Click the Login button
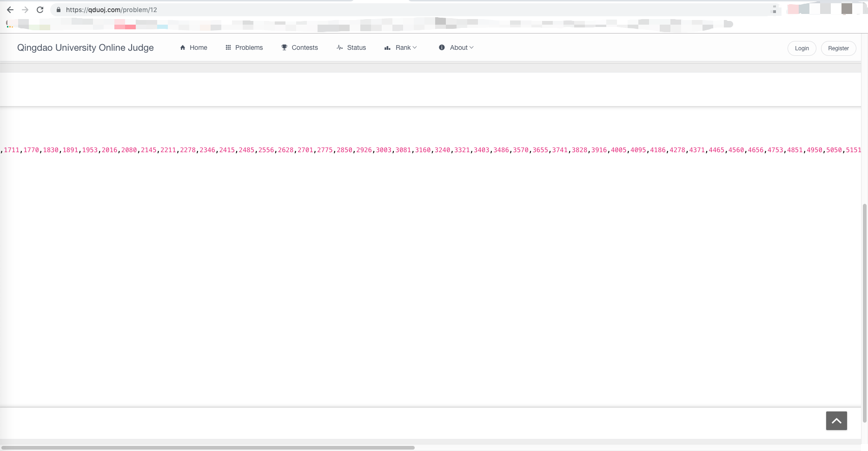The width and height of the screenshot is (868, 451). click(x=802, y=48)
